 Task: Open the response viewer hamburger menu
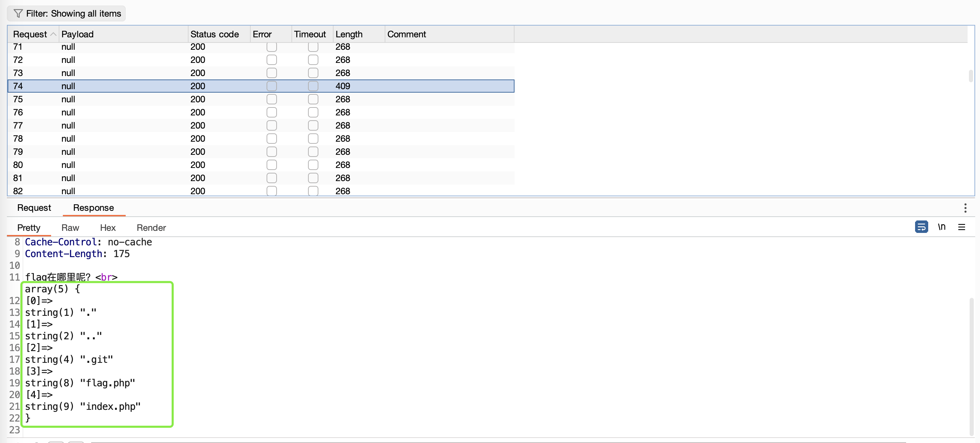pos(961,227)
